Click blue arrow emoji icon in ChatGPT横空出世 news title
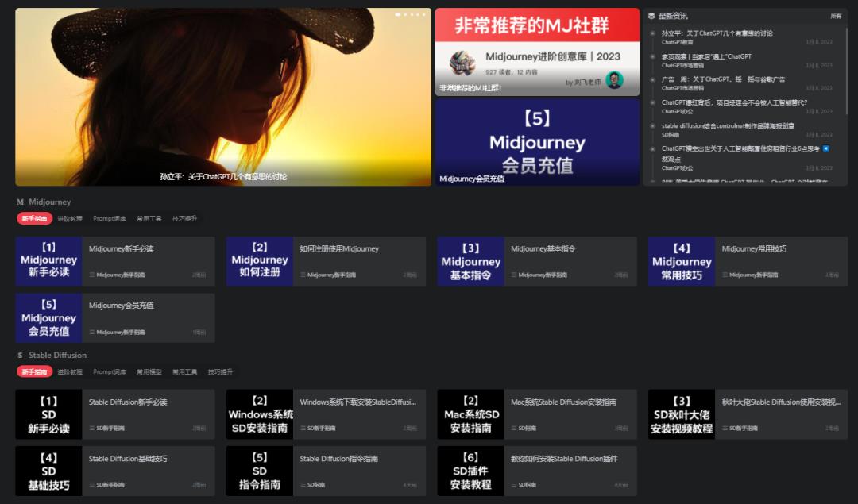Screen dimensions: 858x504 pyautogui.click(x=825, y=148)
